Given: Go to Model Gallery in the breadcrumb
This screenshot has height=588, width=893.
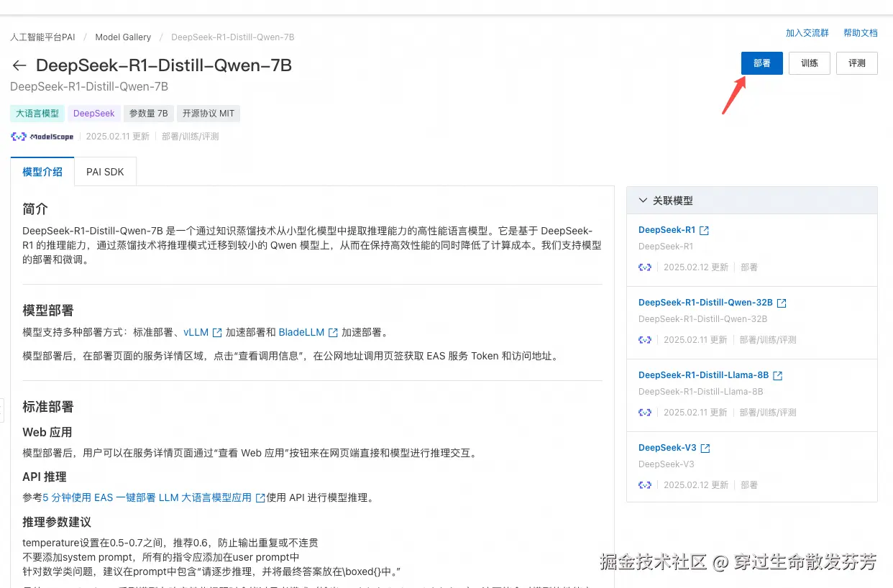Looking at the screenshot, I should click(x=123, y=37).
